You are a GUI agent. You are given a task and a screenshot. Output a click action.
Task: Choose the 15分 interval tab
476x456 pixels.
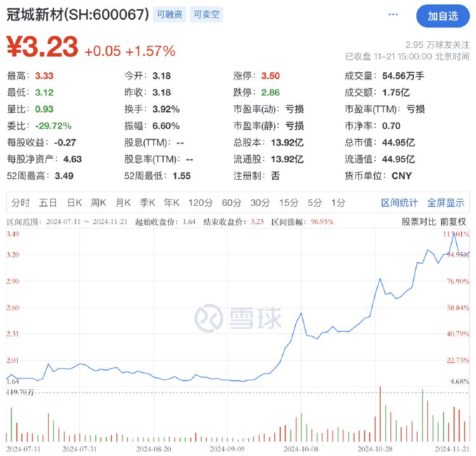pyautogui.click(x=289, y=203)
